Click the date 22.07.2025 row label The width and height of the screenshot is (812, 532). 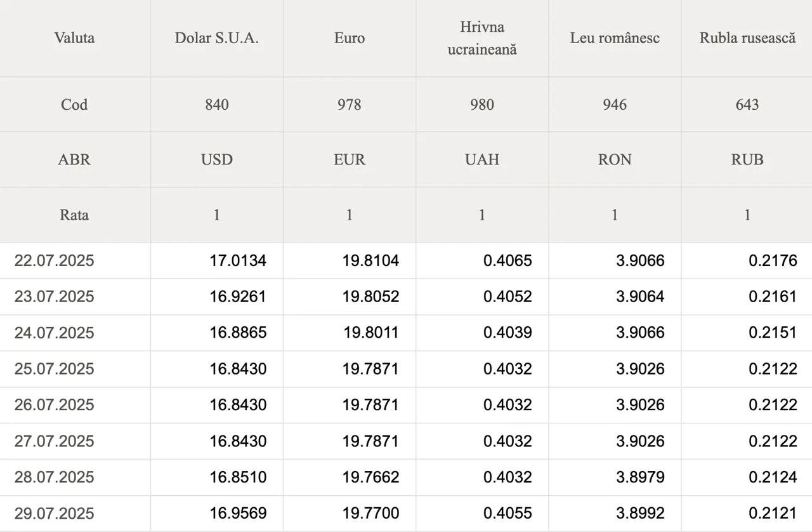click(54, 260)
